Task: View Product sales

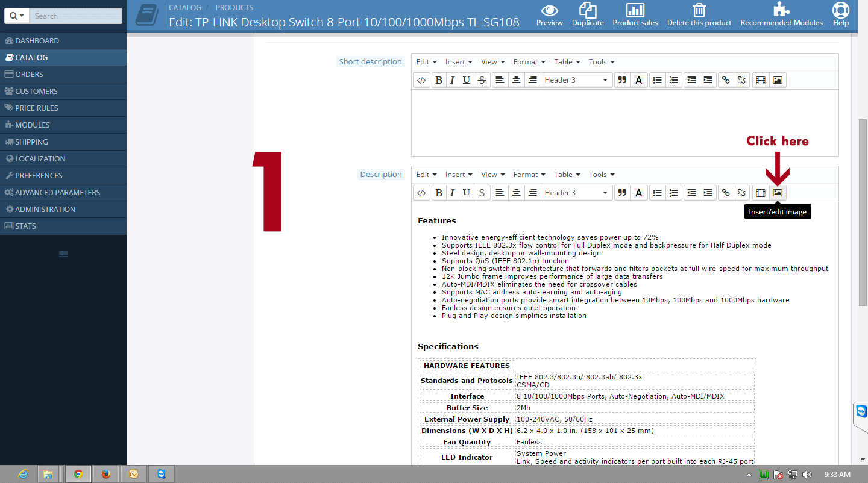Action: pos(635,15)
